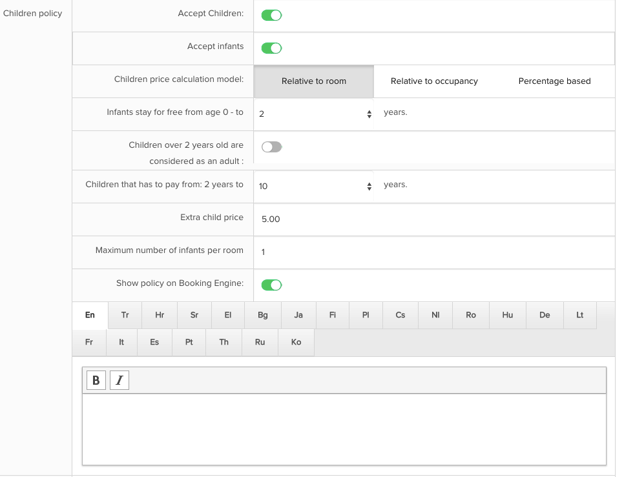Open the Fr language tab
Image resolution: width=624 pixels, height=477 pixels.
(x=89, y=342)
